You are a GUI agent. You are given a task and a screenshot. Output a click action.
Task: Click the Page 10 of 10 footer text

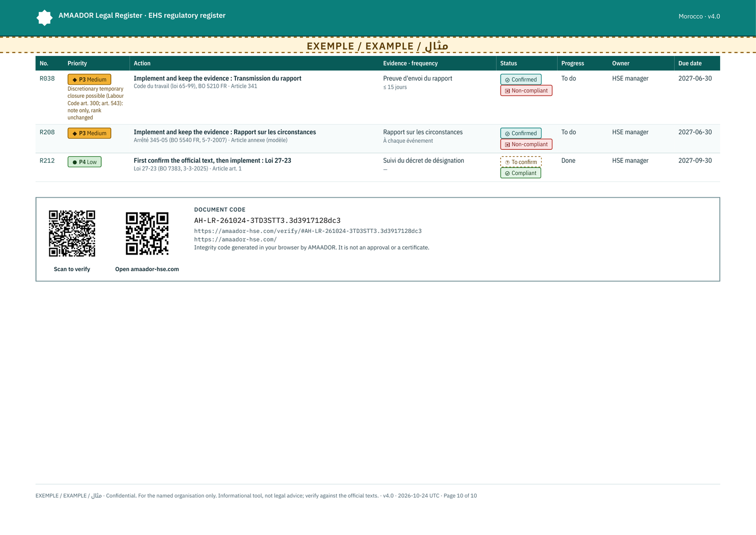tap(460, 496)
